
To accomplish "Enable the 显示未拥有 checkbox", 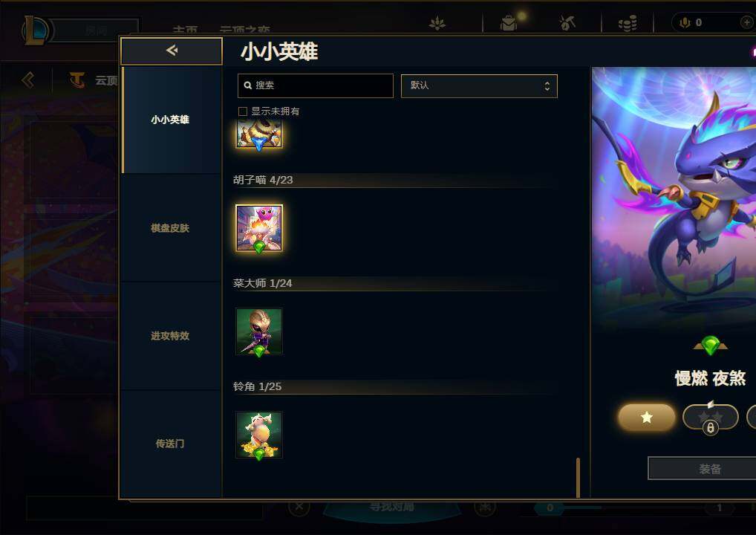I will [x=243, y=111].
